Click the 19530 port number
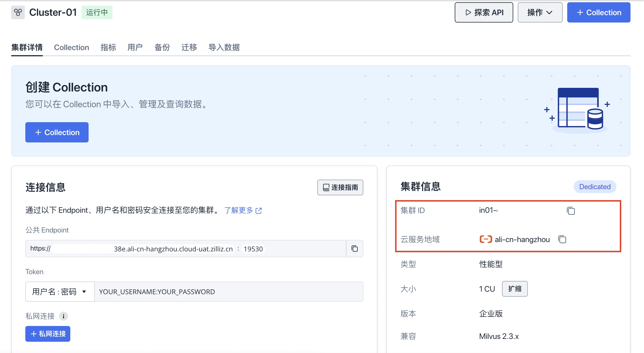644x353 pixels. [253, 249]
